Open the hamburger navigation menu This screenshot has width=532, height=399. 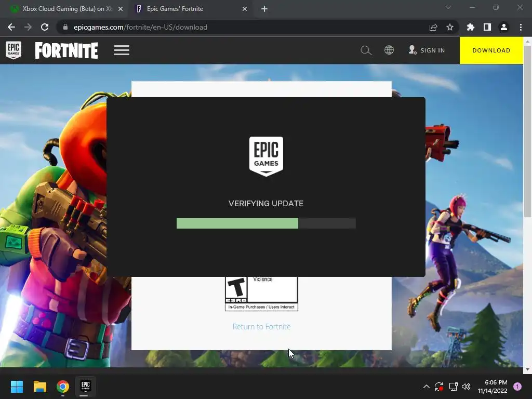point(122,50)
